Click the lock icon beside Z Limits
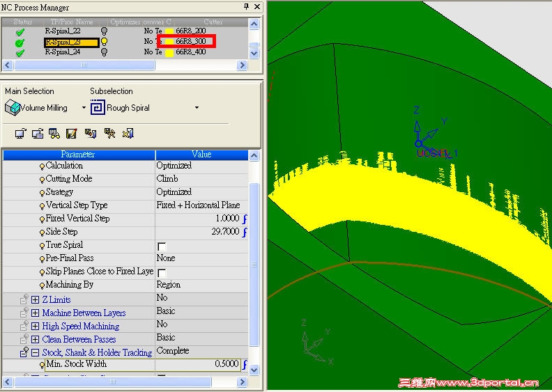Viewport: 552px width, 392px height. point(24,299)
